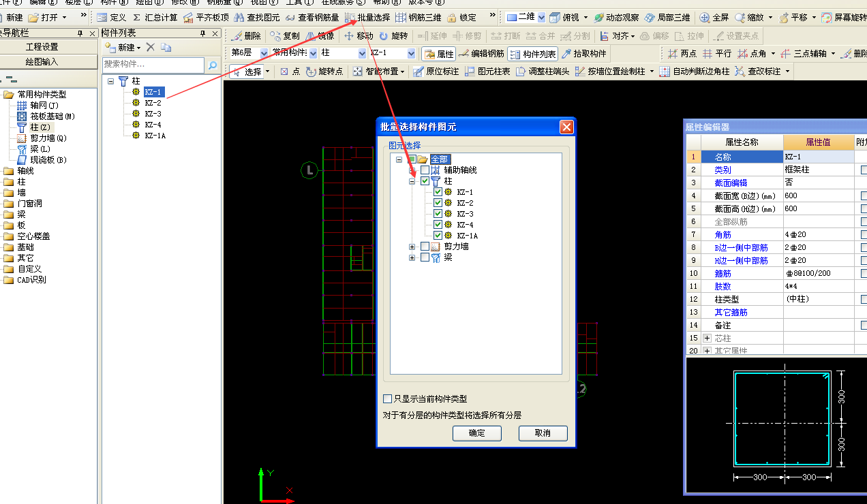Screen dimensions: 867x504
Task: Uncheck KZ-2 checkbox in dialog
Action: pyautogui.click(x=438, y=203)
